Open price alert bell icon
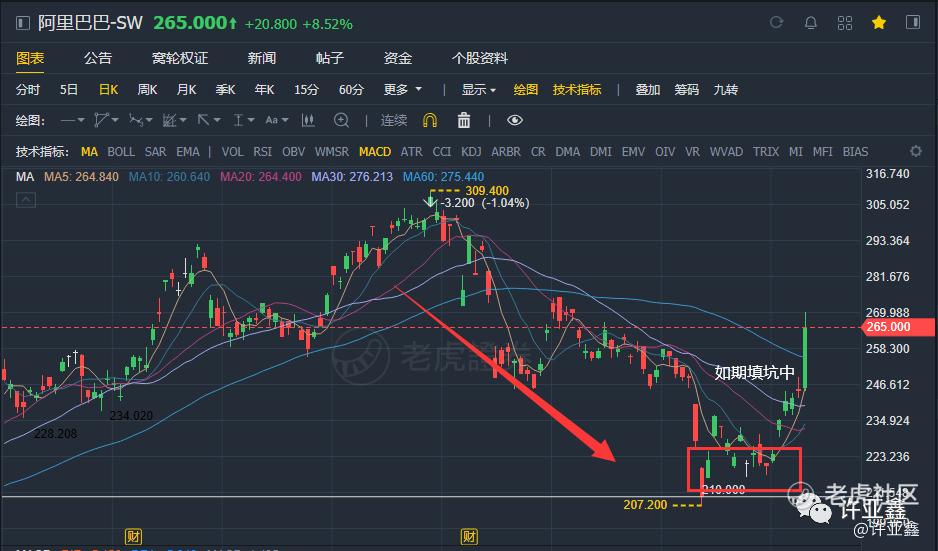 coord(811,23)
